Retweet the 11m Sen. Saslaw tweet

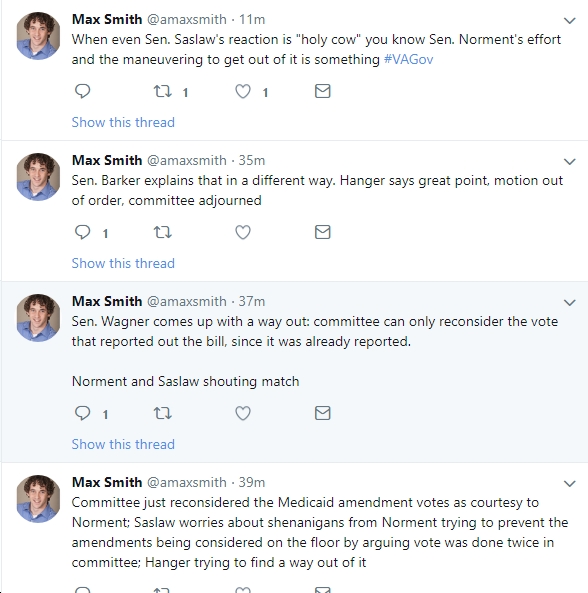pos(163,91)
